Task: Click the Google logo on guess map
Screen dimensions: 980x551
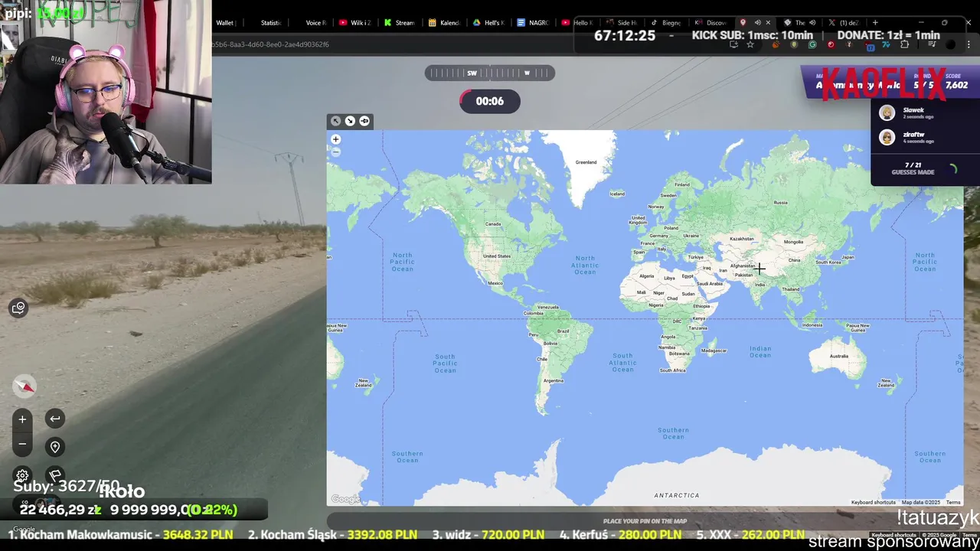Action: 346,499
